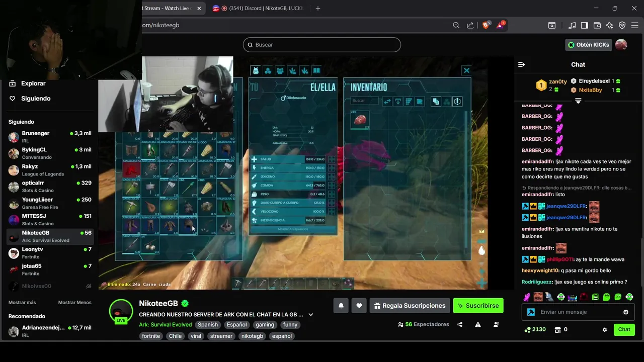This screenshot has height=362, width=644.
Task: Switch to the Discord browser tab
Action: pyautogui.click(x=260, y=9)
